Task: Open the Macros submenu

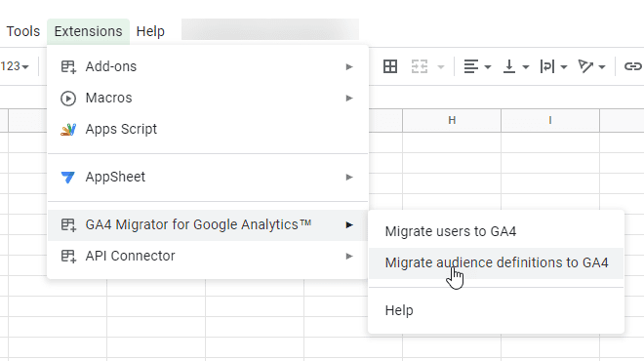Action: [208, 98]
